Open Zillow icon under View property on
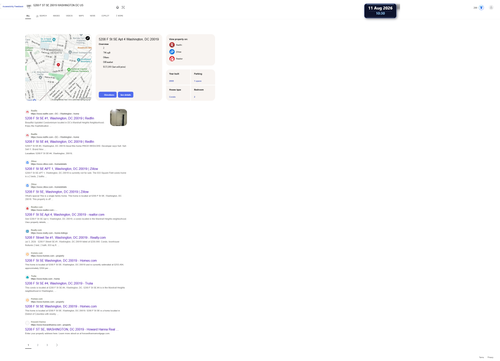 [172, 52]
